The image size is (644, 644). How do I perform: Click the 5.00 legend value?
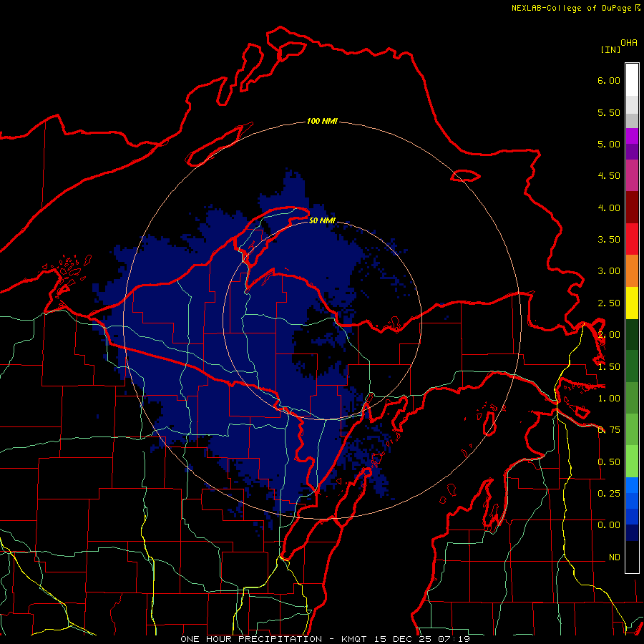tap(609, 144)
